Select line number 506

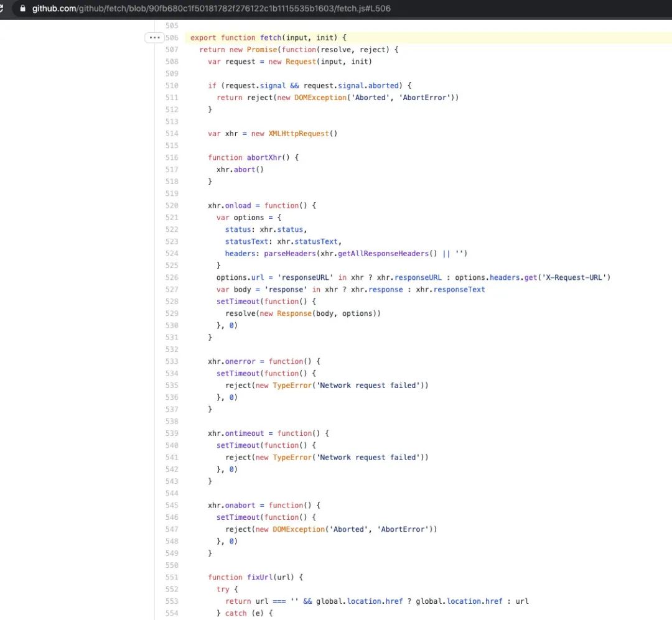tap(172, 38)
